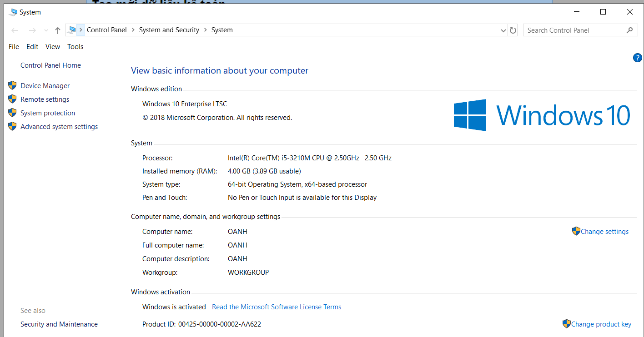Open the address bar history dropdown

pos(503,30)
